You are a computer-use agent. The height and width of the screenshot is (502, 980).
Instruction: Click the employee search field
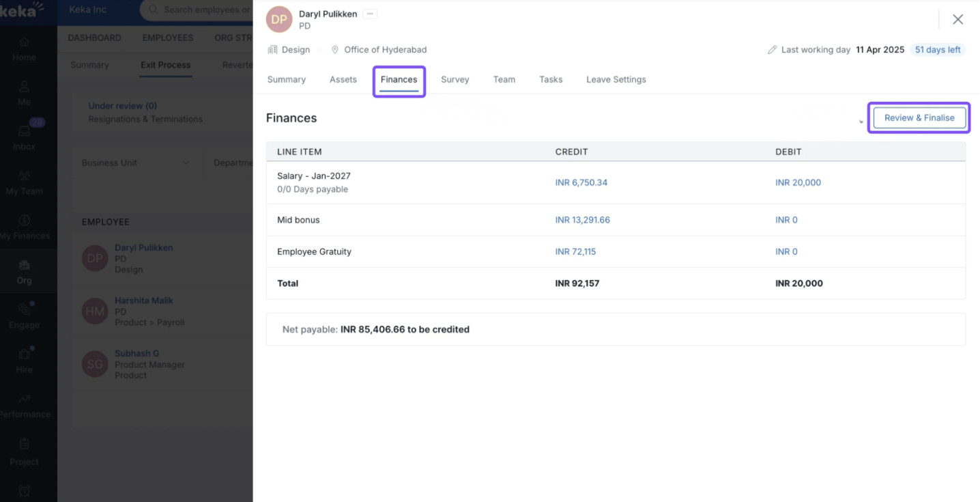tap(205, 10)
